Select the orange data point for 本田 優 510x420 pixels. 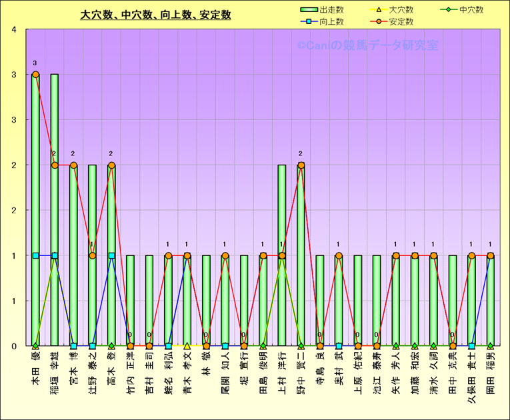click(x=35, y=75)
